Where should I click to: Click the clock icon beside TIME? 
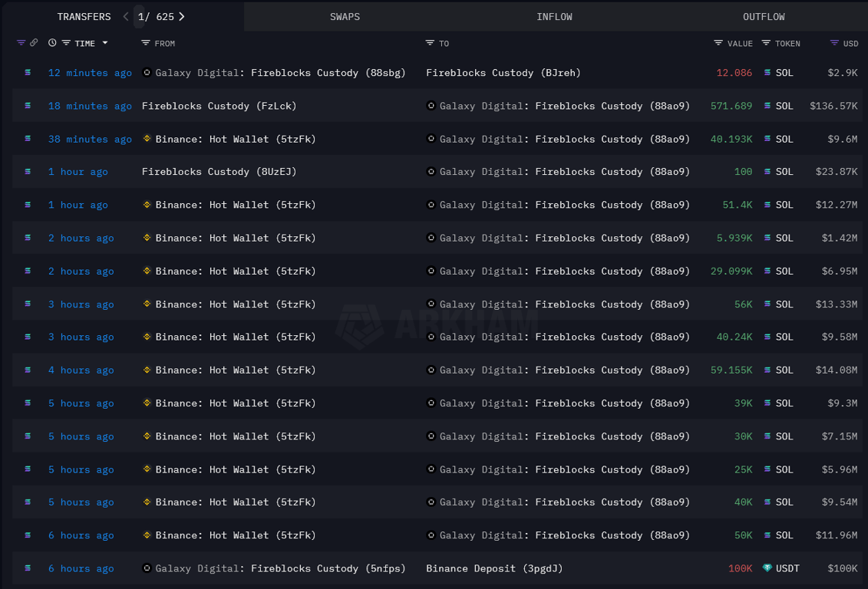point(52,43)
